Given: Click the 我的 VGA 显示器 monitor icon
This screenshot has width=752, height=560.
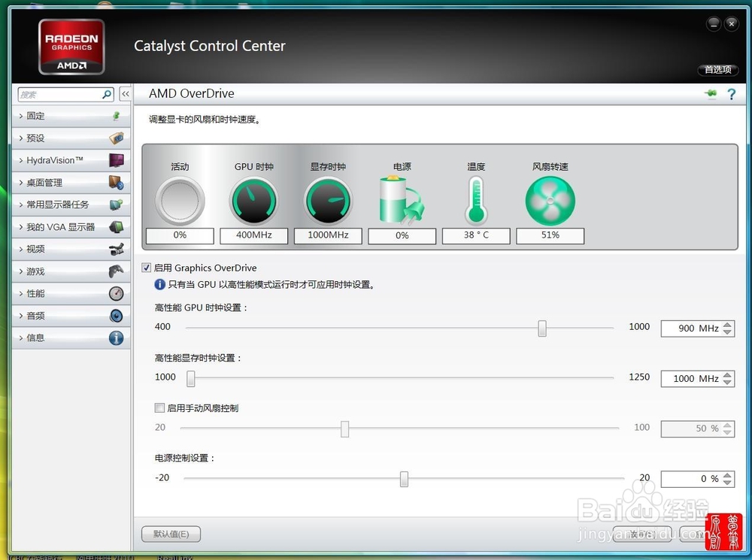Looking at the screenshot, I should click(117, 227).
